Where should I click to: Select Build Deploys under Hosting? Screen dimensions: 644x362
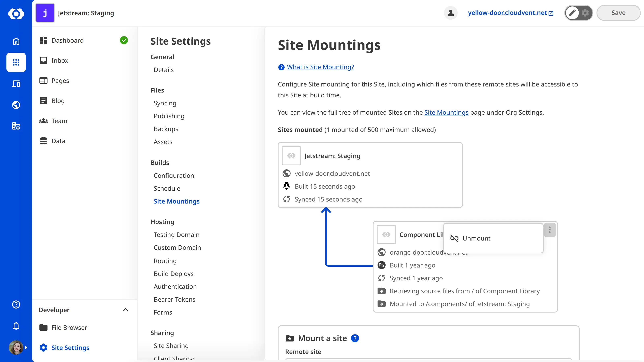tap(173, 274)
